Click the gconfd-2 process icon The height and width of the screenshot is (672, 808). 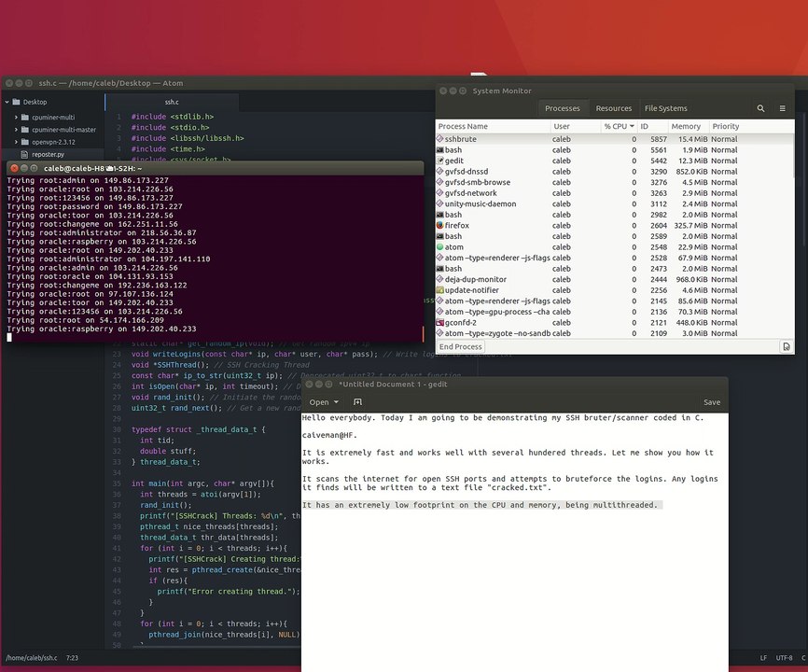[440, 323]
